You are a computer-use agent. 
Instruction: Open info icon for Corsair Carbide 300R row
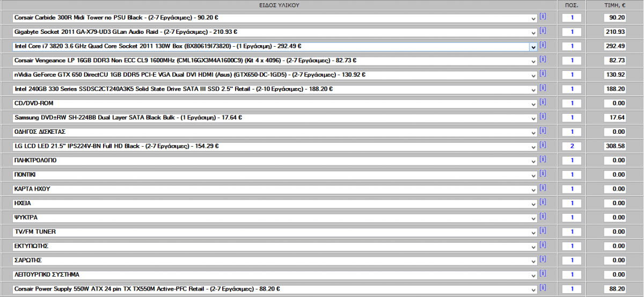[x=543, y=17]
